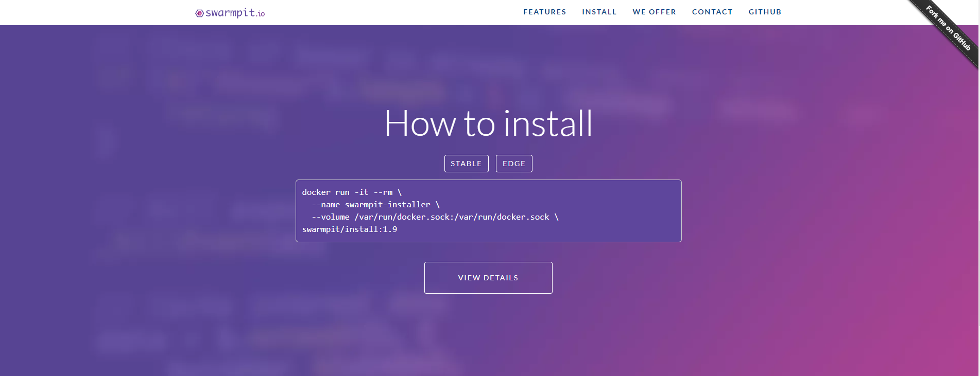Go to the Install section link
The height and width of the screenshot is (376, 980).
point(599,12)
